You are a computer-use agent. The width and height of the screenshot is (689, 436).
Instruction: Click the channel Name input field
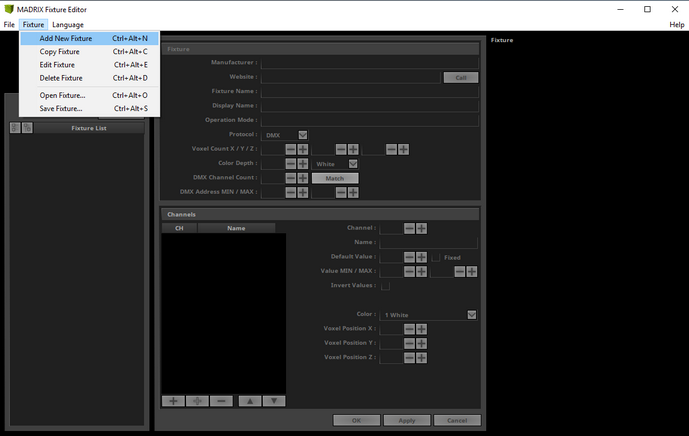coord(428,243)
